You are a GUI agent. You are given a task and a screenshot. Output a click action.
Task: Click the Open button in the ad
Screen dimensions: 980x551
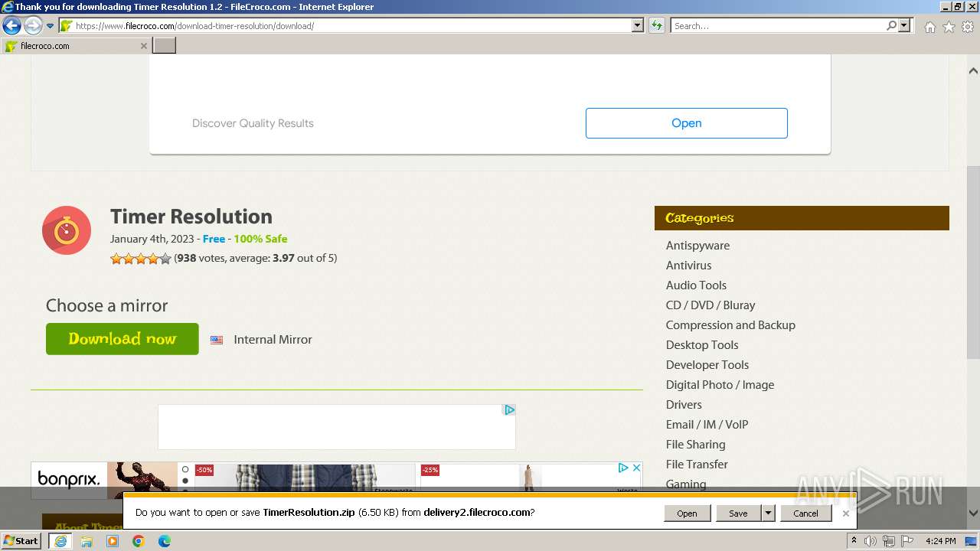click(686, 123)
